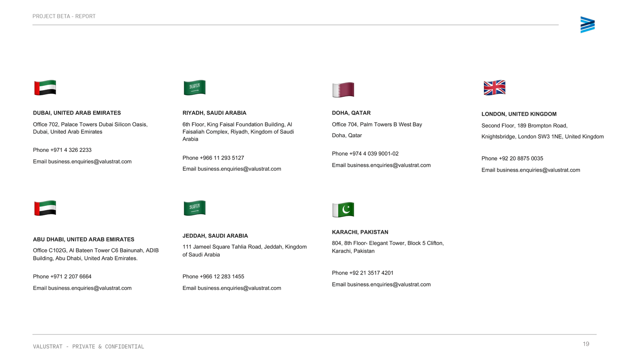The height and width of the screenshot is (362, 644).
Task: Click the Riyadh phone number +966 11 293 5127
Action: point(222,158)
